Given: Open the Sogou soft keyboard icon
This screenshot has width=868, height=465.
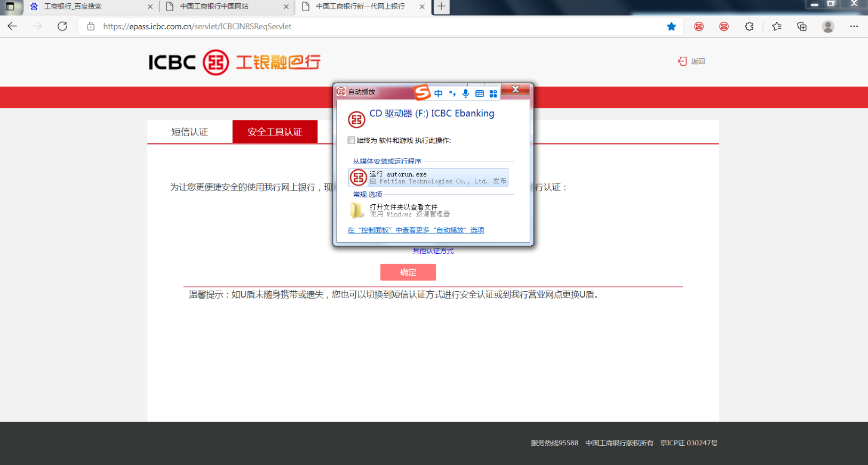Looking at the screenshot, I should coord(480,94).
